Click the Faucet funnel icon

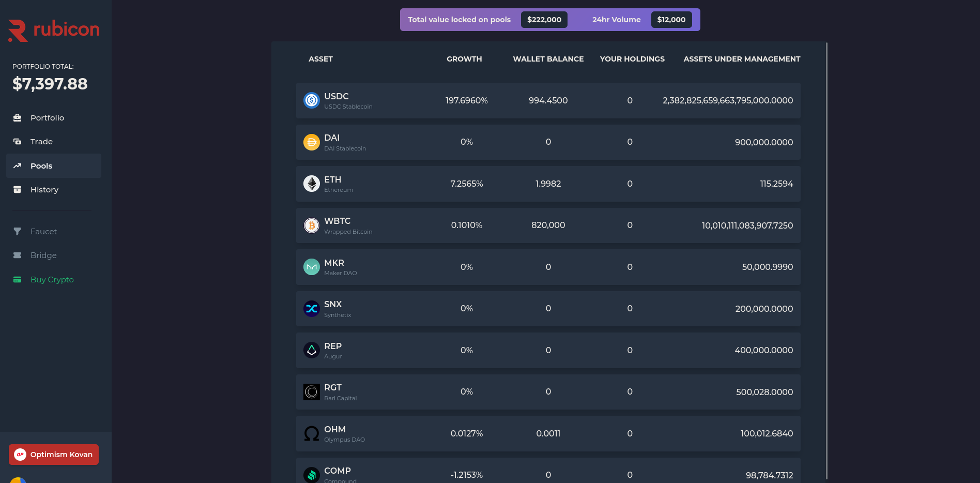17,232
